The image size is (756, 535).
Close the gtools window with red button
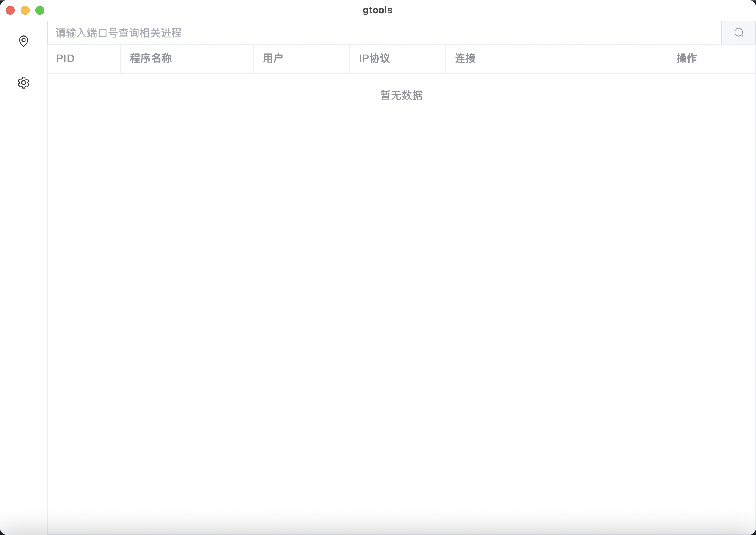pos(10,10)
